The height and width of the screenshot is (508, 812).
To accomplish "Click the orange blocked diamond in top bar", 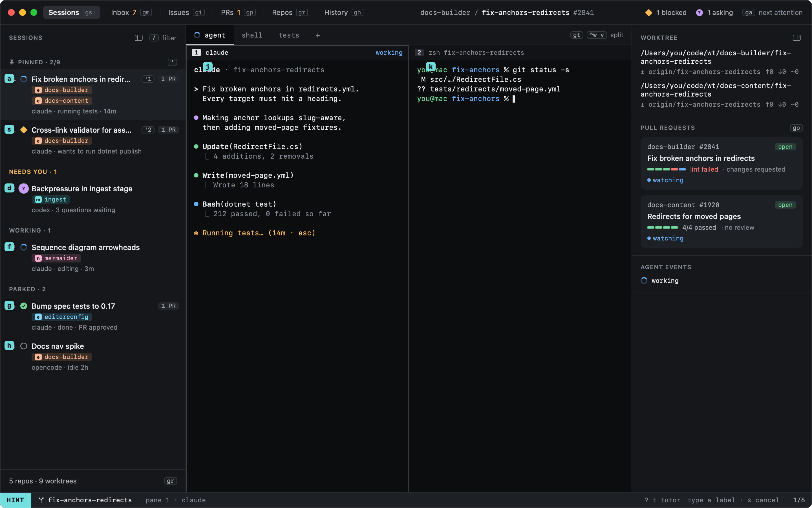I will 648,13.
